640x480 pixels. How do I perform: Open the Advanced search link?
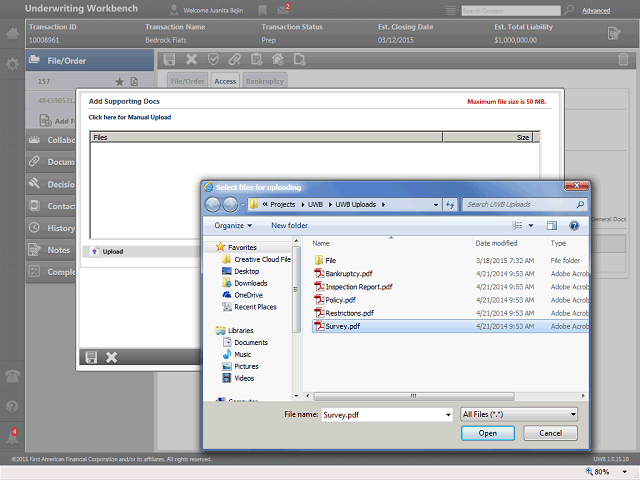point(596,11)
